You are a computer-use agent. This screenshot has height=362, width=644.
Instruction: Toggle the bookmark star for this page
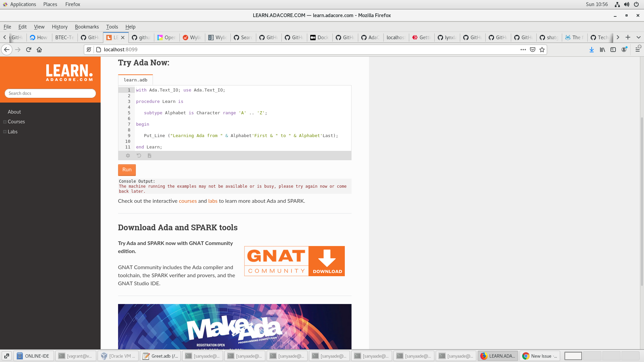[x=542, y=50]
